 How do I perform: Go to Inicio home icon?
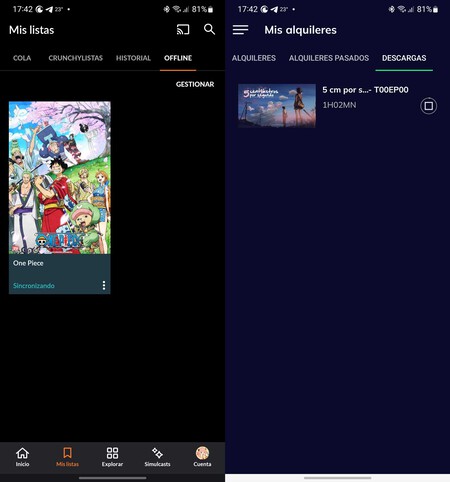tap(22, 457)
